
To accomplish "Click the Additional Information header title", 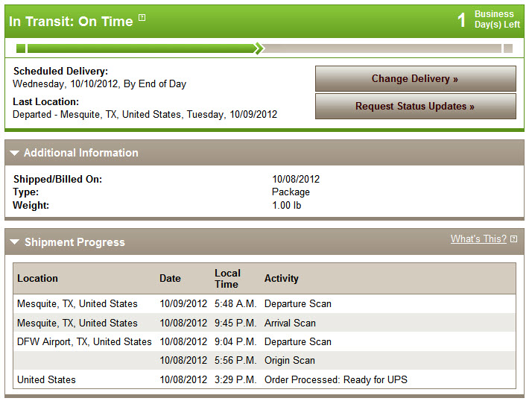I will point(81,153).
